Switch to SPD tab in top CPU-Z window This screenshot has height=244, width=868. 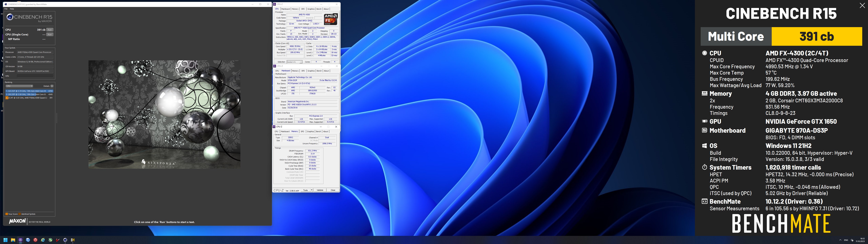[303, 9]
